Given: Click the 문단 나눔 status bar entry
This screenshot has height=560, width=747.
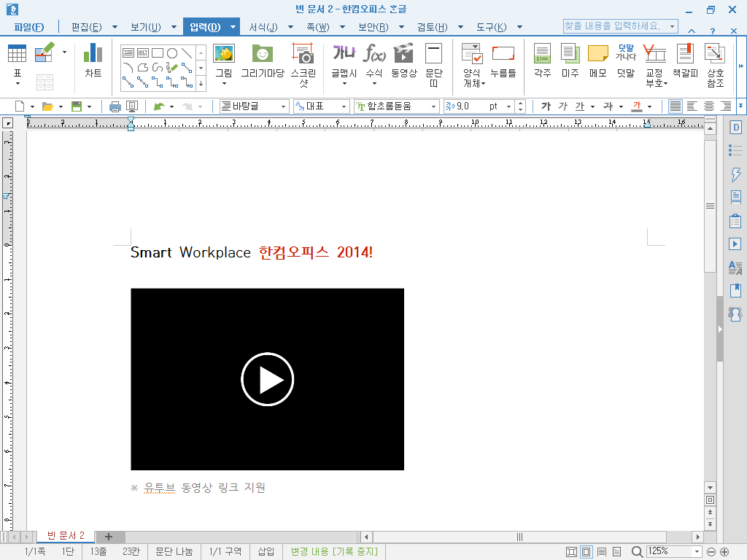Looking at the screenshot, I should 174,551.
